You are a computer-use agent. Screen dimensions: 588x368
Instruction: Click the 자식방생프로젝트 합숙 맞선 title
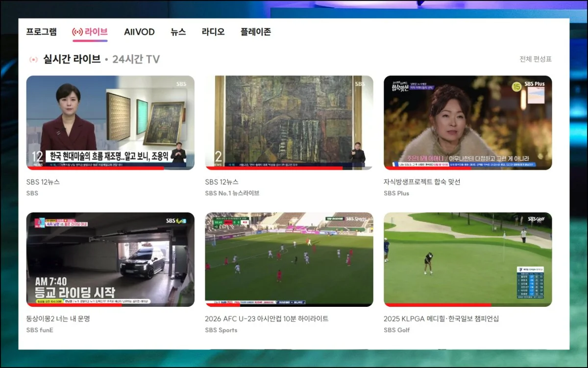[422, 182]
